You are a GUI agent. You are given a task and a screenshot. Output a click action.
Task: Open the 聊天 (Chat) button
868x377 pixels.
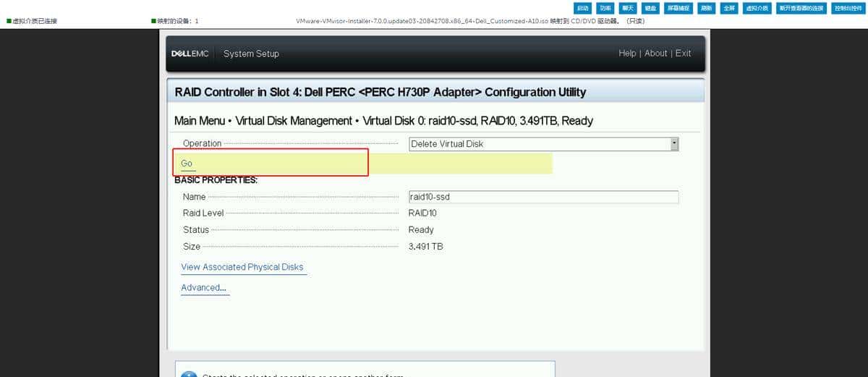coord(628,8)
